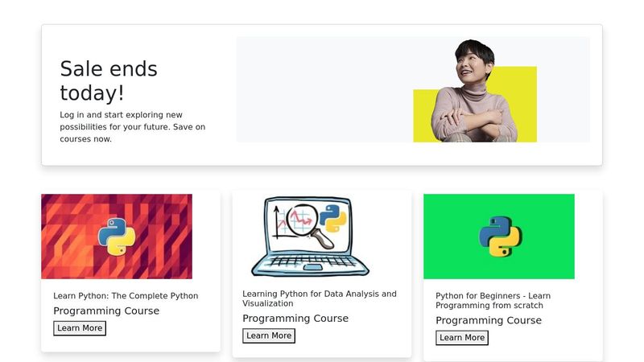Open the laptop data analysis course image
The image size is (644, 362).
311,237
